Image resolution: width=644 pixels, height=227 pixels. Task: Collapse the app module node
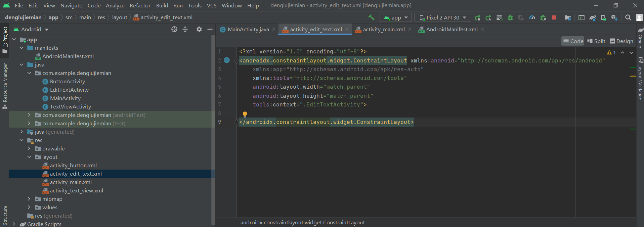click(14, 40)
